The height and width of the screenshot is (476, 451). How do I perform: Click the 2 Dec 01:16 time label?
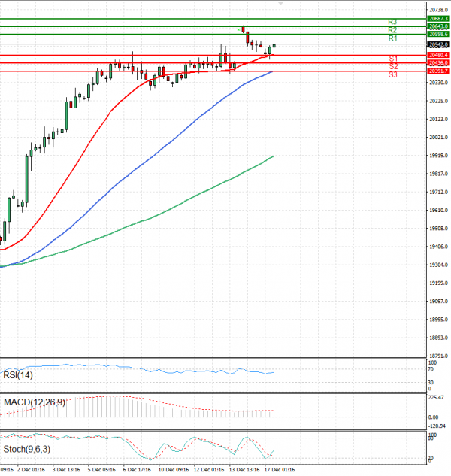[x=31, y=470]
